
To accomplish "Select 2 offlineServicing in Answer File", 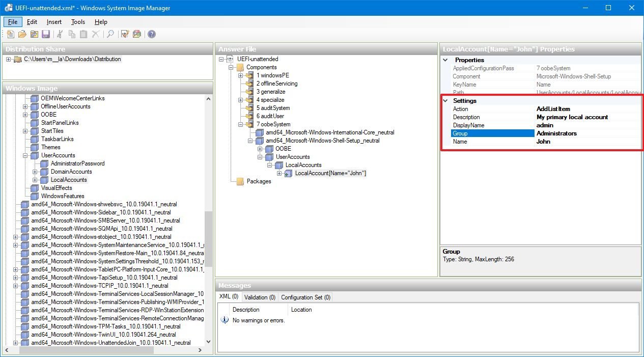I will pos(277,84).
